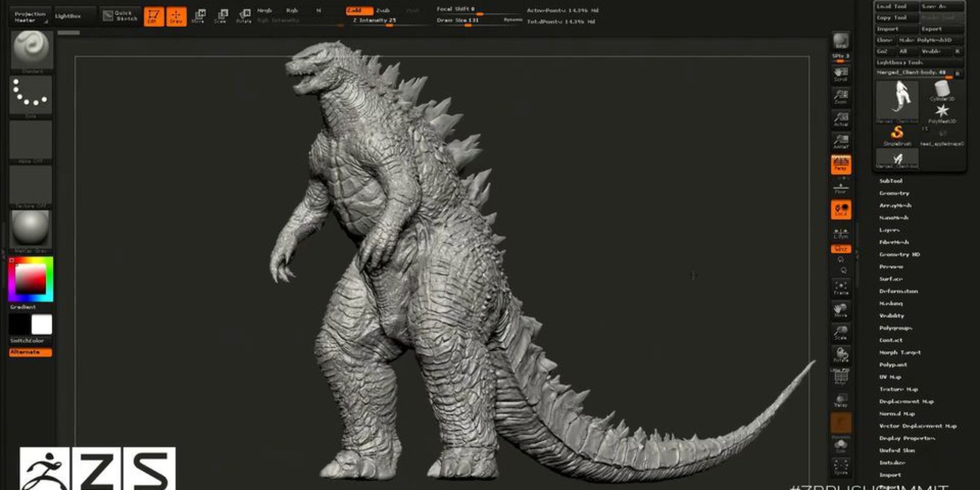Viewport: 980px width, 490px height.
Task: Toggle the PolyF draw polyframe button
Action: coord(841,377)
